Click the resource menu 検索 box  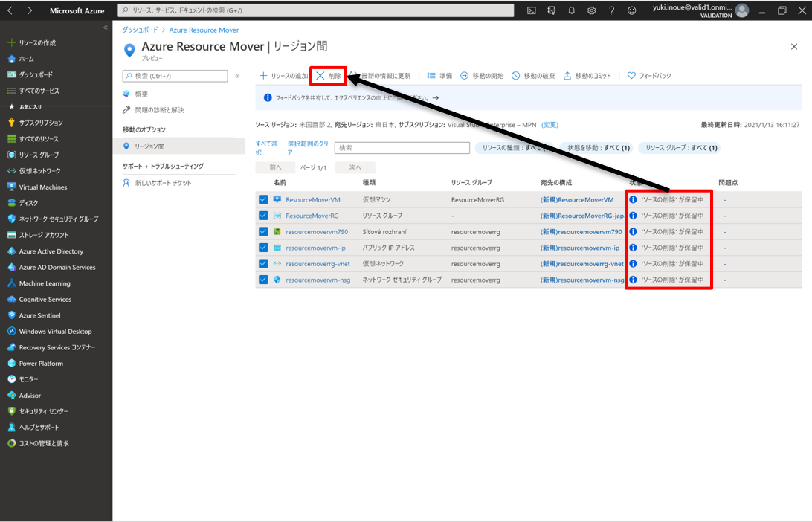click(x=175, y=76)
